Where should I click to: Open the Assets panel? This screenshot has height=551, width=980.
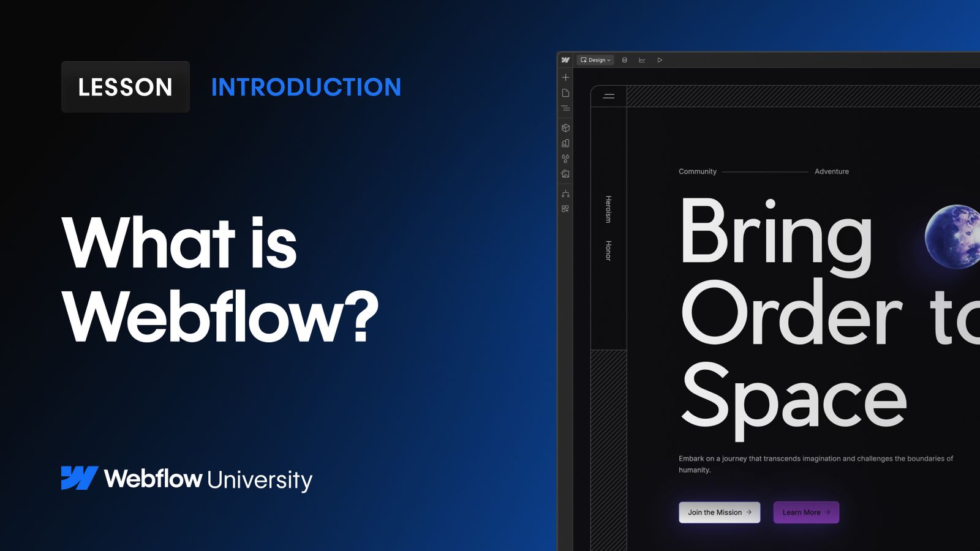point(566,173)
